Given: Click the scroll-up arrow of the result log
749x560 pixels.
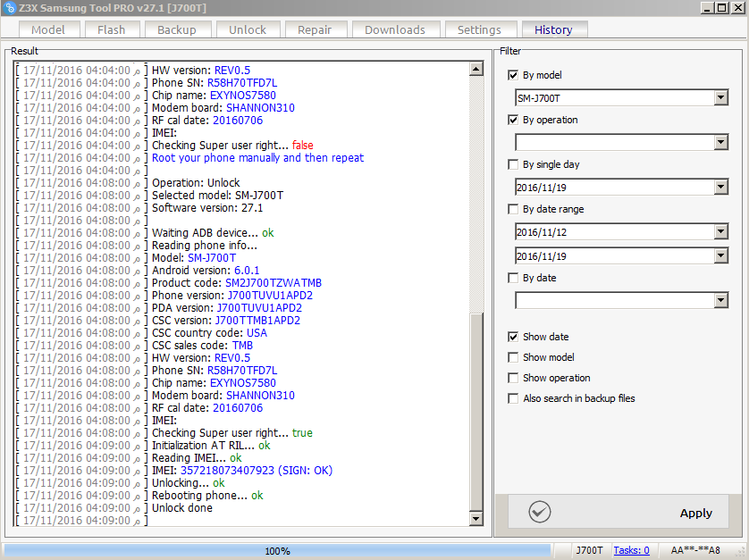Looking at the screenshot, I should (475, 70).
